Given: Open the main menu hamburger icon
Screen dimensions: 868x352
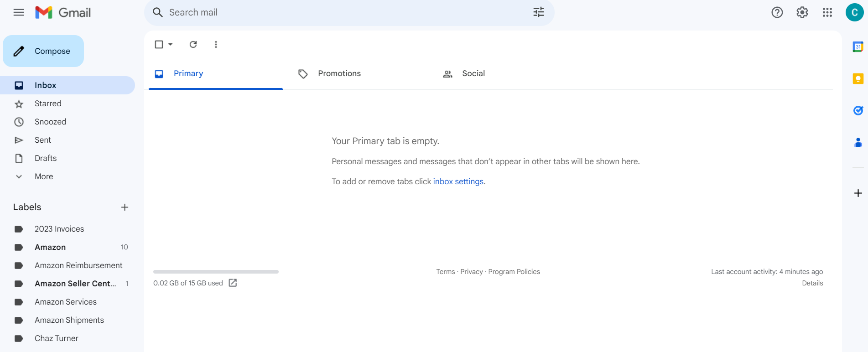Looking at the screenshot, I should click(19, 12).
